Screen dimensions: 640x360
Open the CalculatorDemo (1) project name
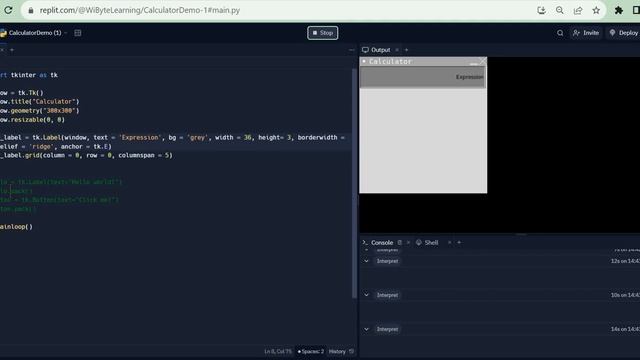point(35,33)
